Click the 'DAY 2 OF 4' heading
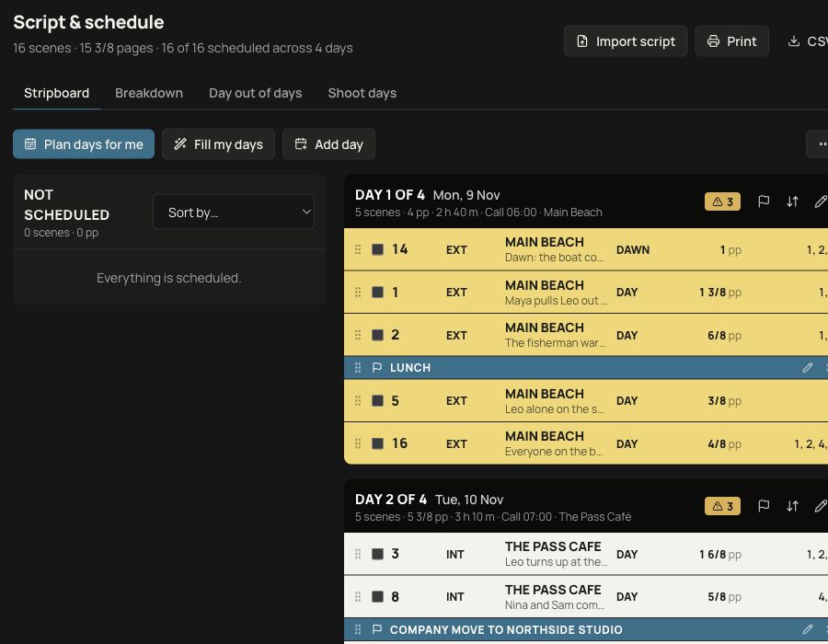The height and width of the screenshot is (644, 828). pos(391,500)
